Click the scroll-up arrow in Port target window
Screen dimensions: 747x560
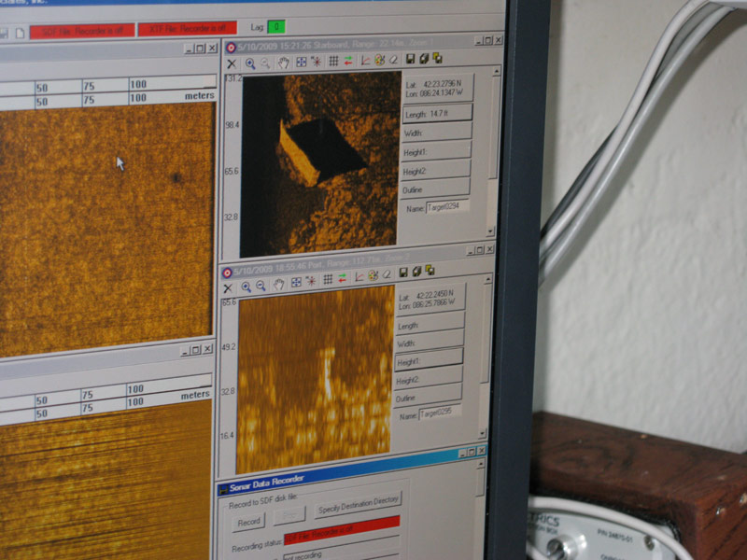(x=488, y=279)
